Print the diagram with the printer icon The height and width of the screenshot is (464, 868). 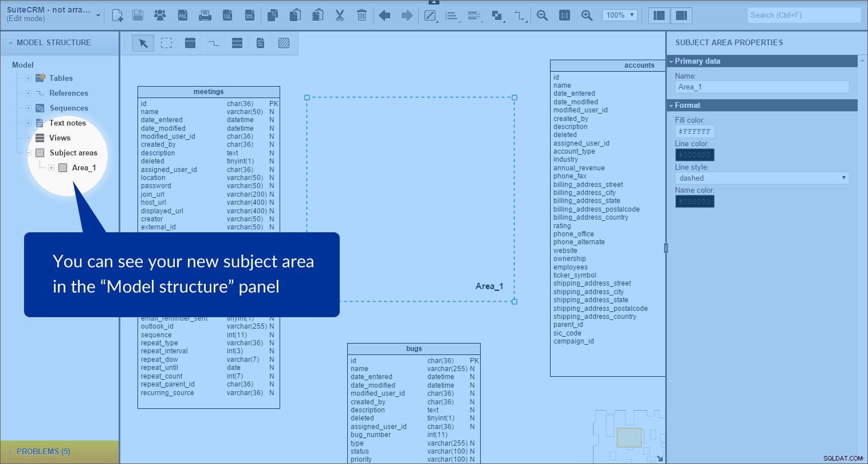(205, 15)
